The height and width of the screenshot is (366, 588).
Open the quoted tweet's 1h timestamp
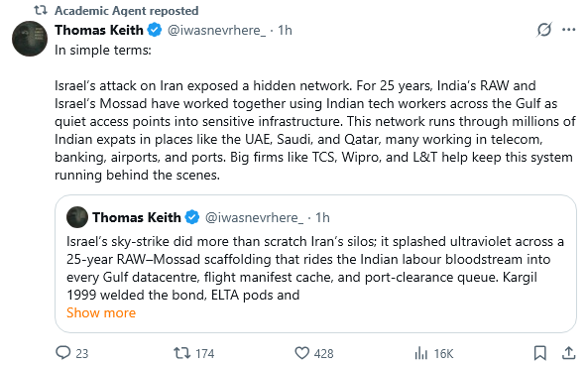coord(322,217)
